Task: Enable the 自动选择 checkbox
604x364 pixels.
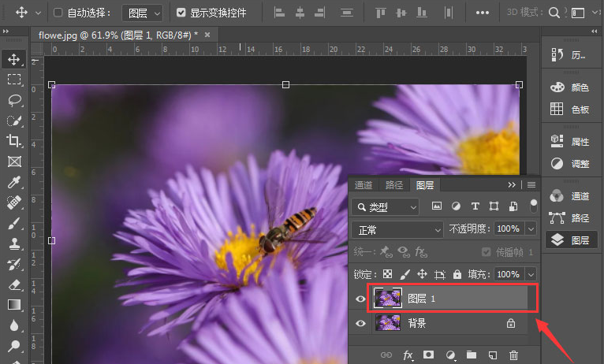Action: (x=58, y=13)
